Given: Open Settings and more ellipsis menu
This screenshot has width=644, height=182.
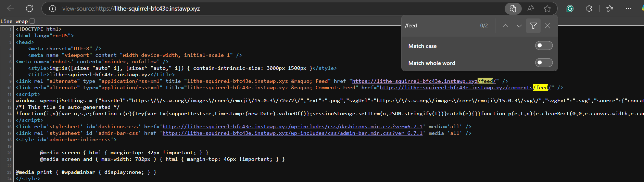Looking at the screenshot, I should pos(629,9).
